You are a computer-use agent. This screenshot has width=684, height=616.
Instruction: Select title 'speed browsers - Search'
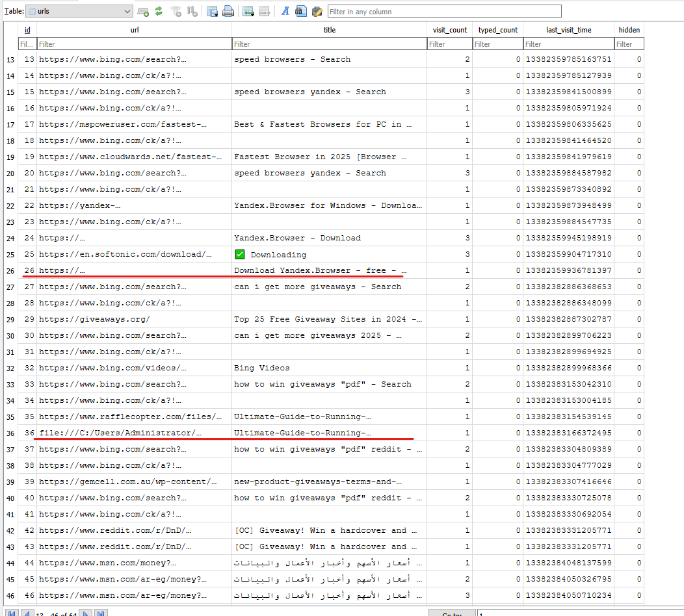pyautogui.click(x=330, y=59)
